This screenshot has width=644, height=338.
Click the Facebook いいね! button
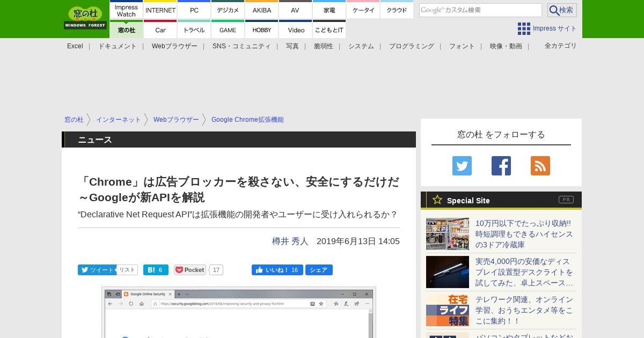[x=277, y=270]
